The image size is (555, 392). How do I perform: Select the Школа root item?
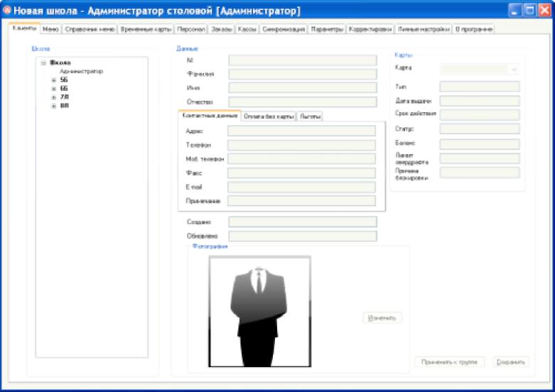(x=60, y=62)
